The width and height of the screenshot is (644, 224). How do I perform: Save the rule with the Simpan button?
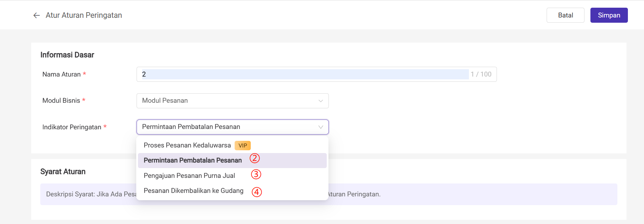click(x=609, y=15)
